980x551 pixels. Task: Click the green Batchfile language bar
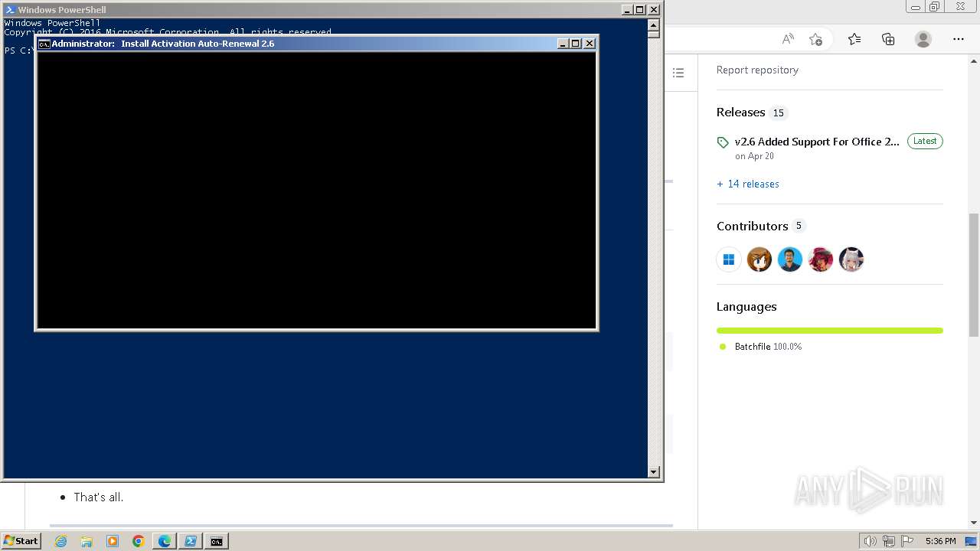click(x=830, y=331)
